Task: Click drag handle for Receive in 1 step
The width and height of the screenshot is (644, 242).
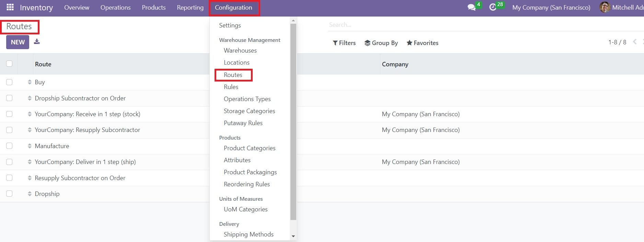Action: point(30,114)
